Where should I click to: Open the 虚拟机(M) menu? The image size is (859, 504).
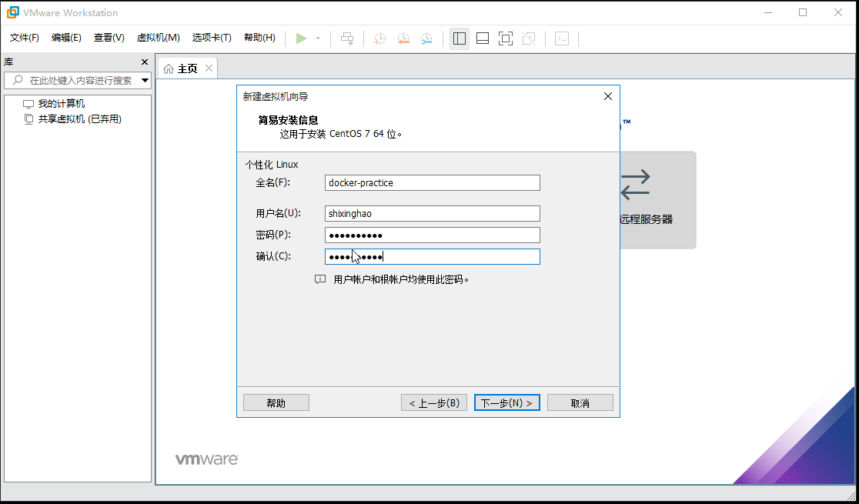click(158, 38)
